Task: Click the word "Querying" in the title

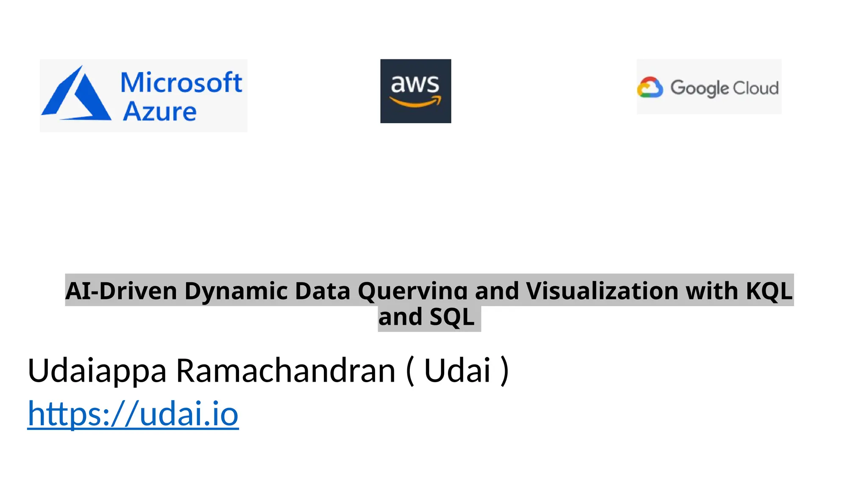Action: (x=412, y=291)
